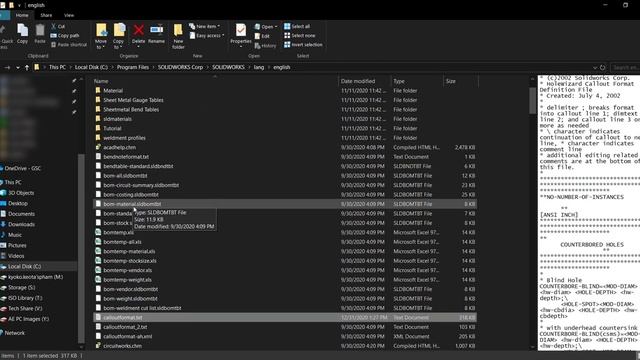Select Network in navigation pane

(x=14, y=333)
